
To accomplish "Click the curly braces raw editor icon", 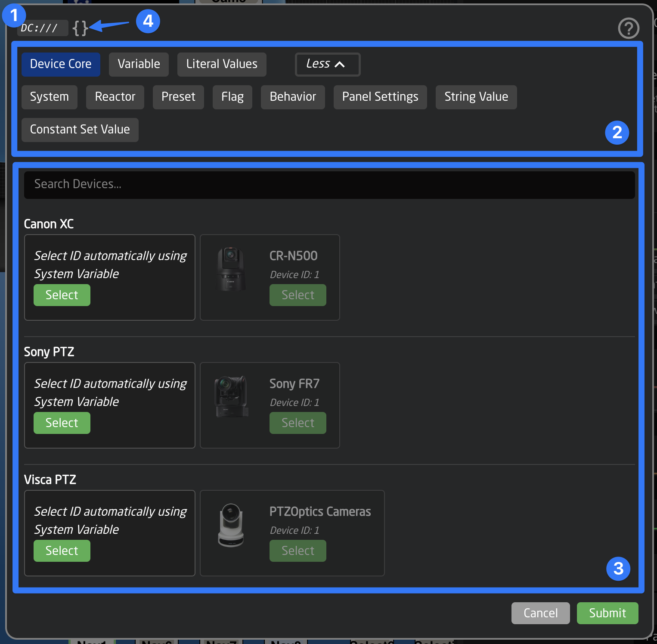I will tap(80, 28).
